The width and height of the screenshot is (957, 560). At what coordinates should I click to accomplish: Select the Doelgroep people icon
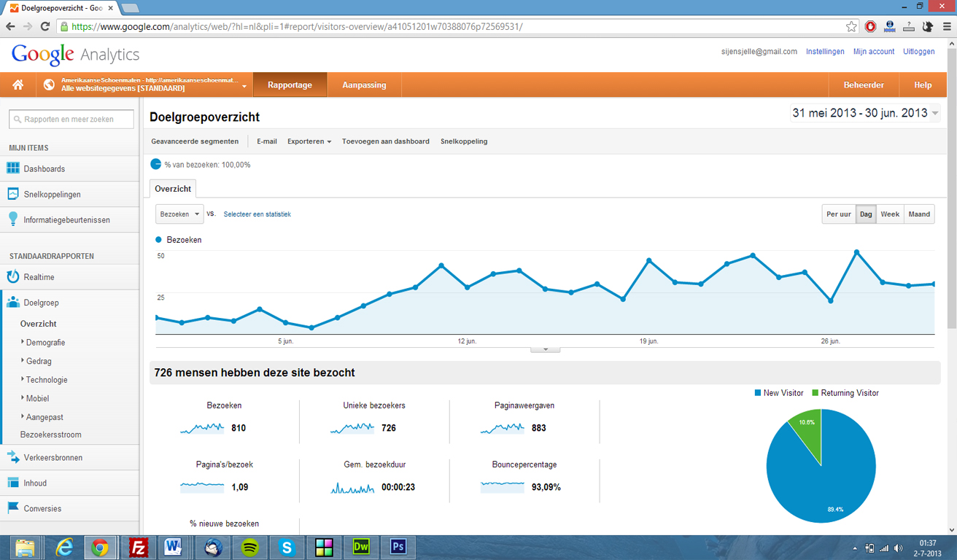pos(13,303)
